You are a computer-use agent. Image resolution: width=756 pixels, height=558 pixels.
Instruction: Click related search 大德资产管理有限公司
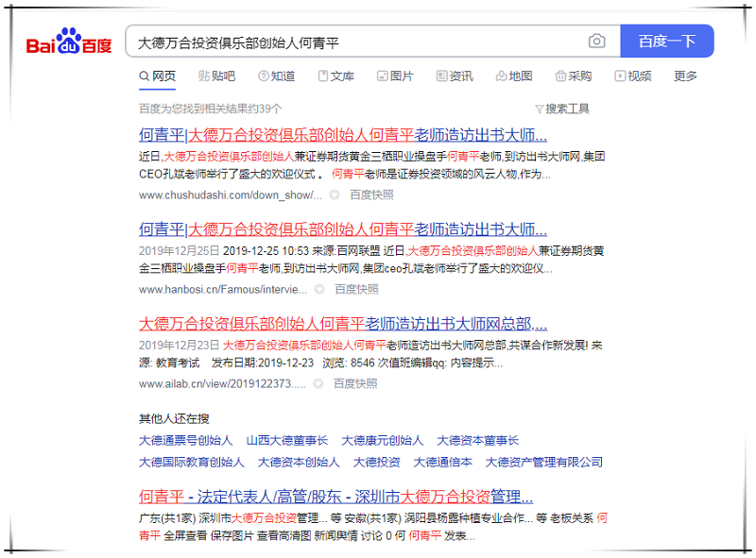point(543,463)
